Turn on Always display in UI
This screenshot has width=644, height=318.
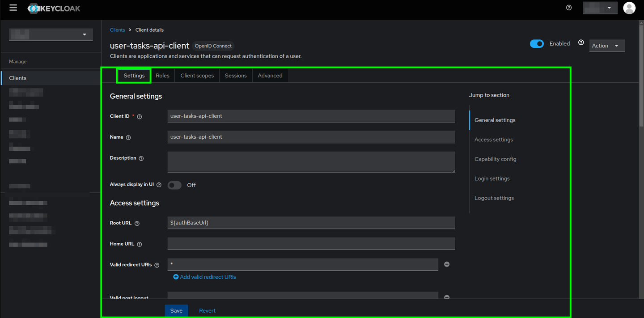point(174,185)
